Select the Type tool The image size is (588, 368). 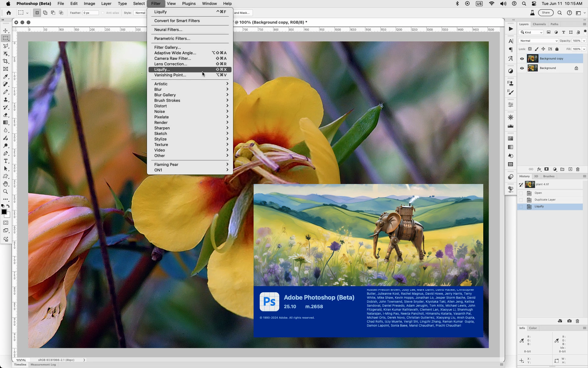(6, 161)
